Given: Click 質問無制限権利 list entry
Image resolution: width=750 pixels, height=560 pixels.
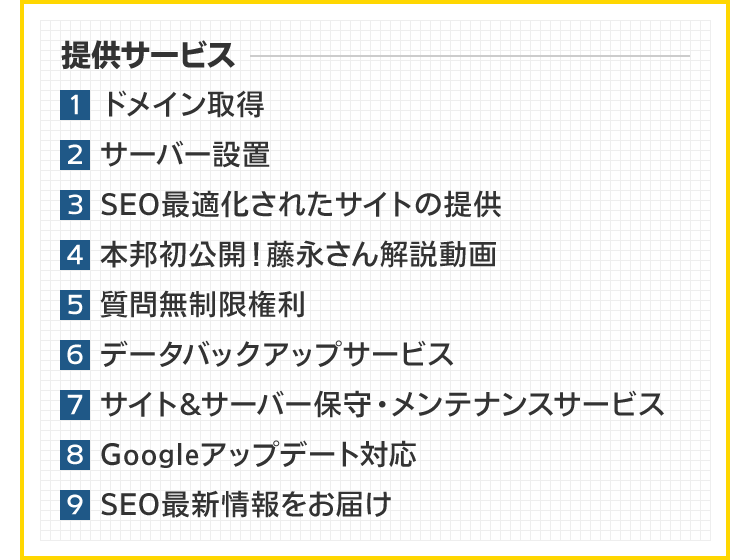Looking at the screenshot, I should tap(202, 305).
